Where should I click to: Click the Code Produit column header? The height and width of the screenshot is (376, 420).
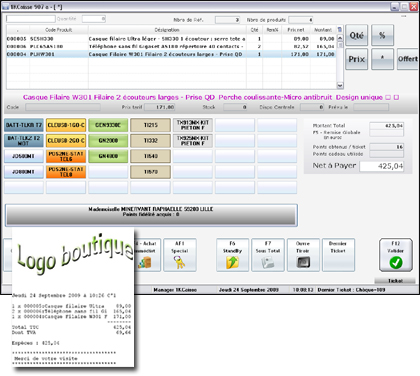coord(59,30)
